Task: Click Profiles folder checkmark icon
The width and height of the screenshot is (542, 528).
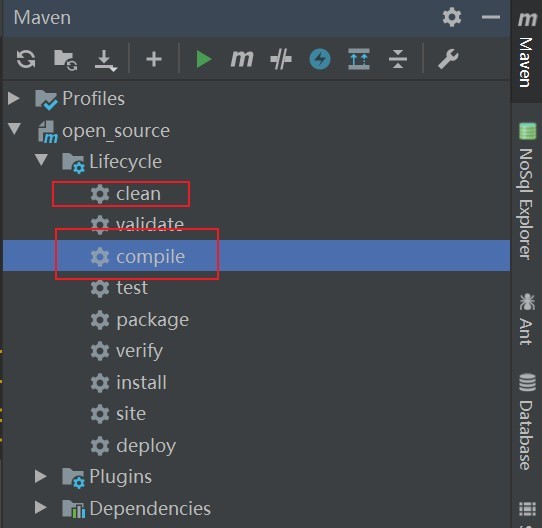Action: point(46,100)
